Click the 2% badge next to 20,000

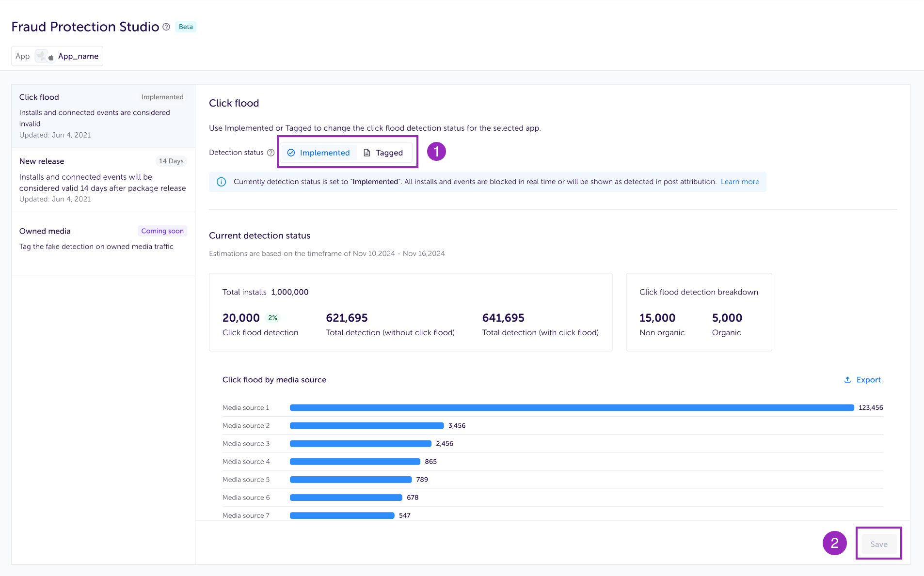[x=272, y=318]
